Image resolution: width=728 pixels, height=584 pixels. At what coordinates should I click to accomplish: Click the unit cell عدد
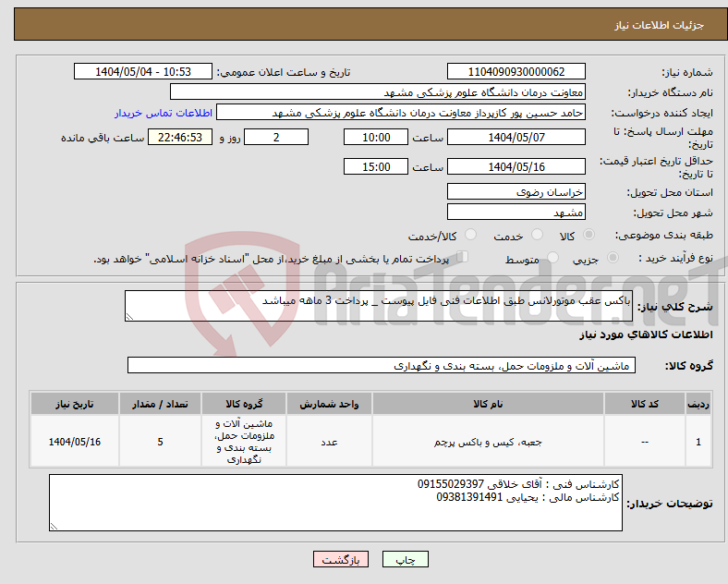pyautogui.click(x=329, y=442)
